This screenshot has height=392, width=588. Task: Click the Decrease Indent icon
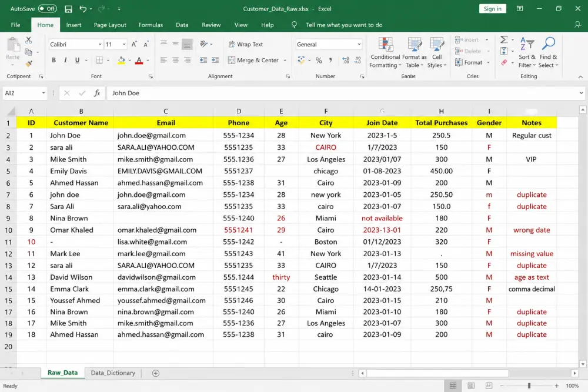203,60
